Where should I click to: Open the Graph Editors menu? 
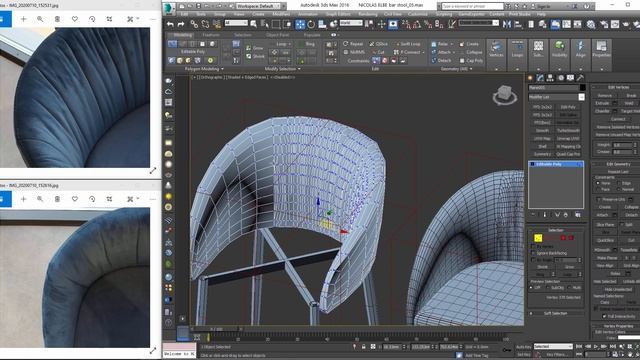point(338,14)
